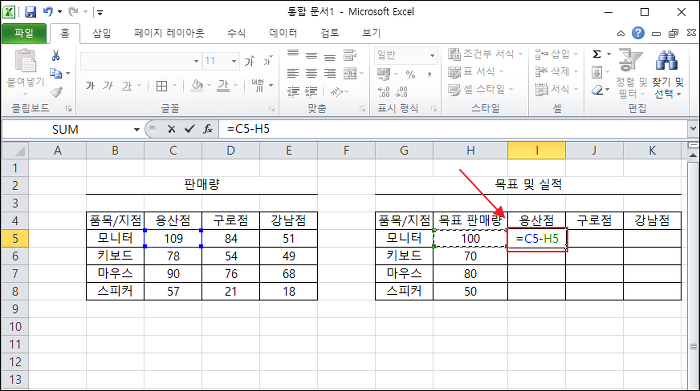700x391 pixels.
Task: Click the text orientation icon
Action: point(336,92)
